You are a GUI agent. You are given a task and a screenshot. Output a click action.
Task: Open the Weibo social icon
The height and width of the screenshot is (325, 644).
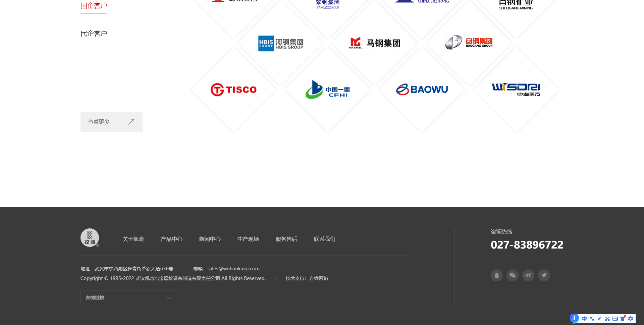(x=528, y=275)
